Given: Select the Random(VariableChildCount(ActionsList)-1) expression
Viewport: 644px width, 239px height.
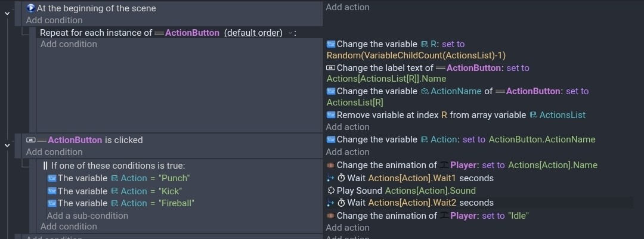Looking at the screenshot, I should tap(416, 55).
